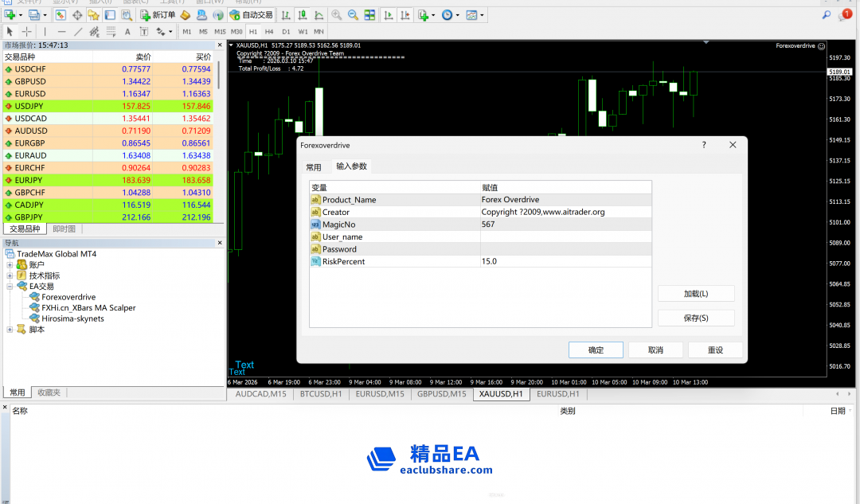Viewport: 860px width, 504px height.
Task: Click the 新订单 (New Order) toolbar button
Action: [x=158, y=15]
